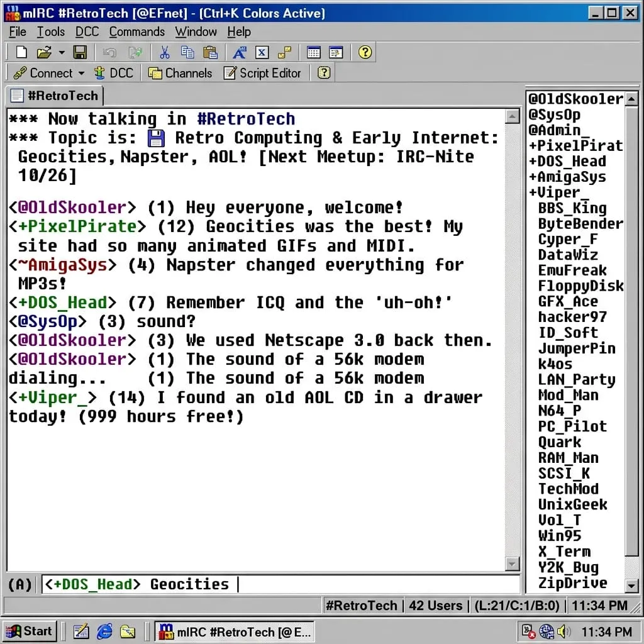This screenshot has width=644, height=644.
Task: Click the small help icon beside Script Editor
Action: pyautogui.click(x=324, y=73)
